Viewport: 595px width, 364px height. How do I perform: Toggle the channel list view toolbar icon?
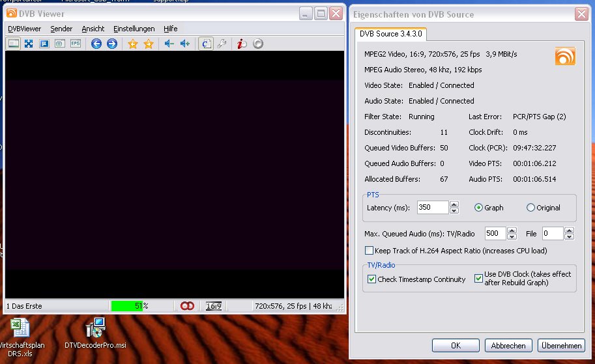(13, 44)
